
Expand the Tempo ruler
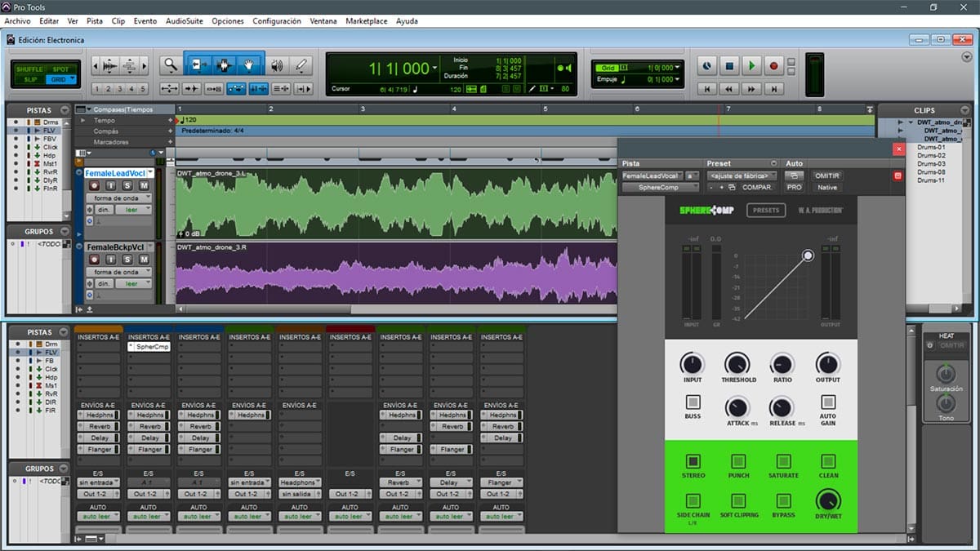pyautogui.click(x=81, y=120)
